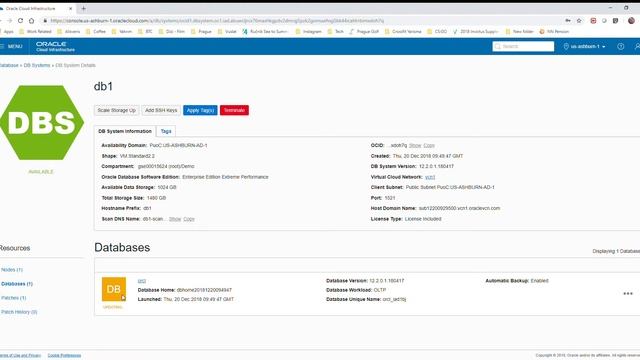Open the MENU hamburger navigation

11,47
